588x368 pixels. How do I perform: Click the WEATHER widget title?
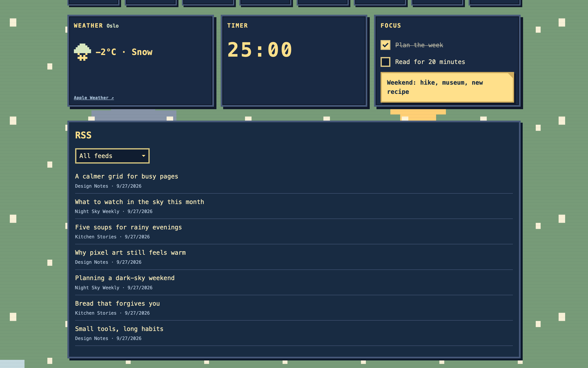(x=88, y=26)
